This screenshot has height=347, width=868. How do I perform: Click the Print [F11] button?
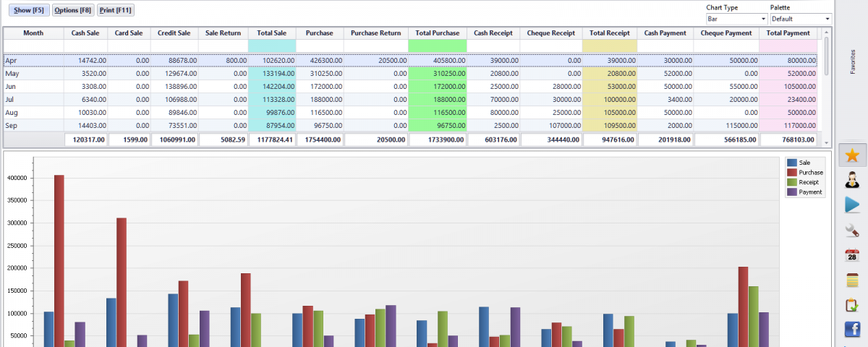coord(116,10)
